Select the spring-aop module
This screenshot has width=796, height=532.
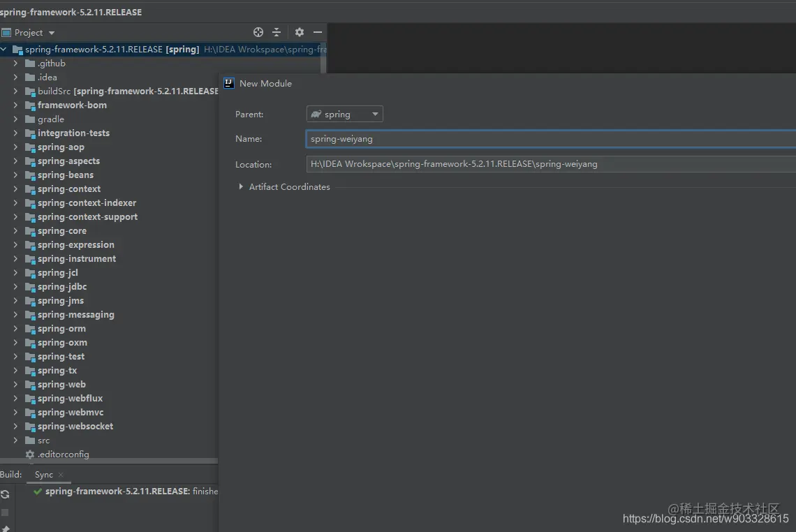[61, 147]
